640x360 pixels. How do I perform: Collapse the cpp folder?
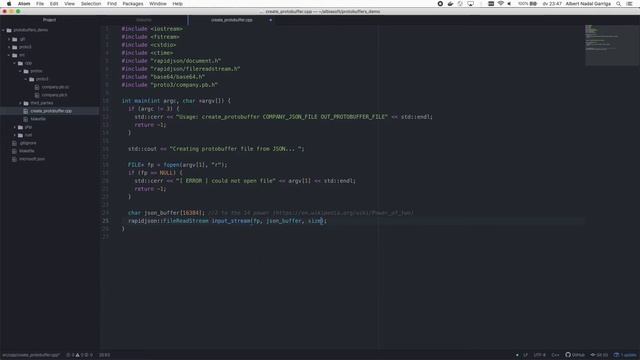[x=15, y=63]
